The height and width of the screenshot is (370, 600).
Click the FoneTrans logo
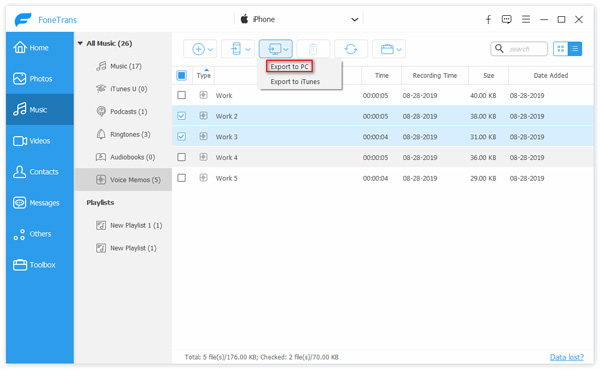(23, 20)
